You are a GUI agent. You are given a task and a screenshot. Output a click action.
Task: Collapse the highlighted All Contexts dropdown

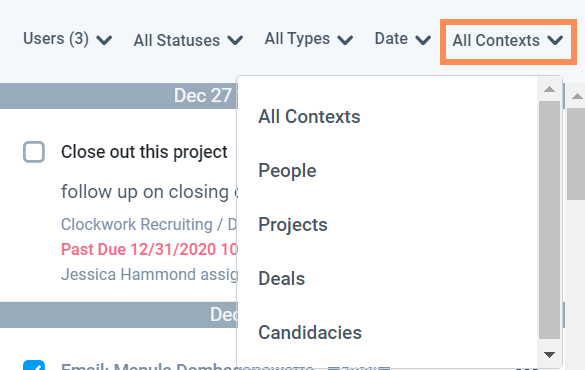click(508, 41)
